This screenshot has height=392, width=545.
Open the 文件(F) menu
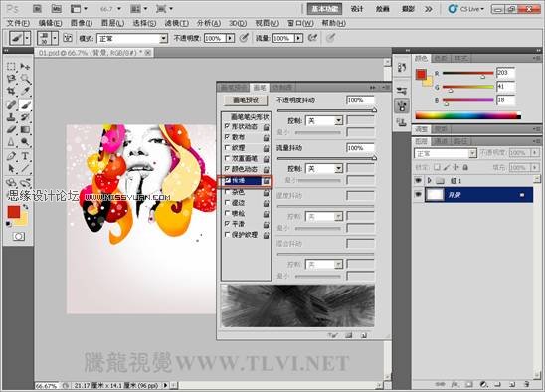click(x=18, y=23)
